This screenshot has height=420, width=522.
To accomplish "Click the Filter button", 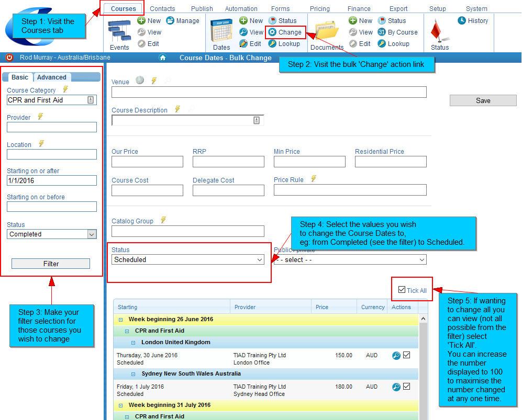I will pos(51,264).
